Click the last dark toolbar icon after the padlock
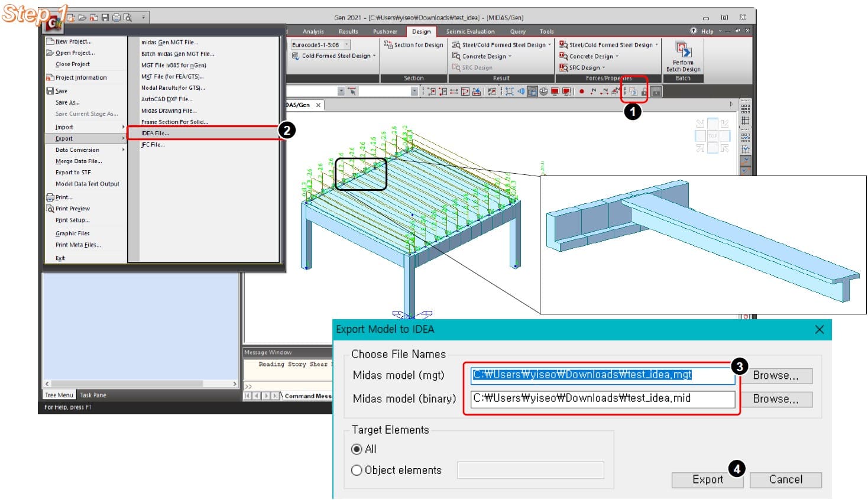The height and width of the screenshot is (500, 868). point(656,91)
